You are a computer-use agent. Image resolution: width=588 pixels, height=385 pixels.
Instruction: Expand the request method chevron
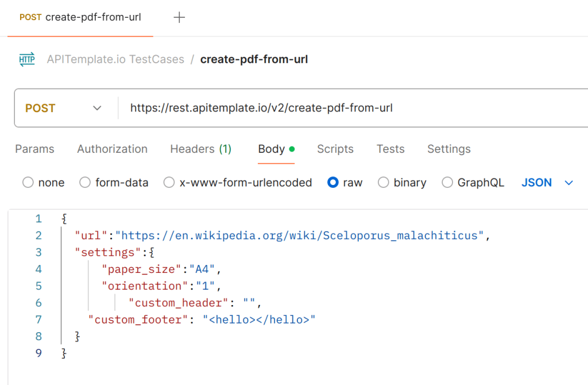[97, 108]
